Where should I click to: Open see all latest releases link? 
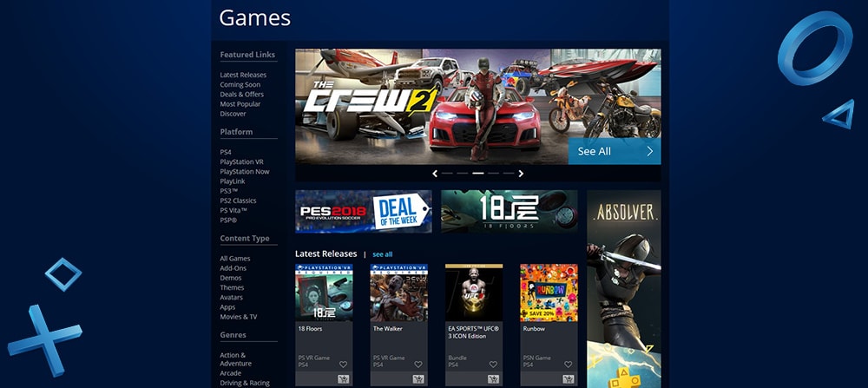click(x=383, y=254)
